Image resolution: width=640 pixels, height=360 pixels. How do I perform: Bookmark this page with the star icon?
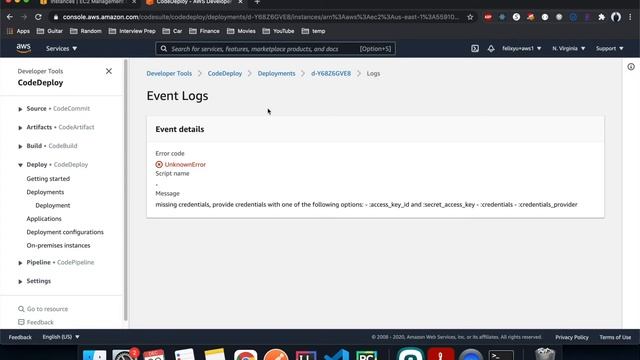(470, 17)
